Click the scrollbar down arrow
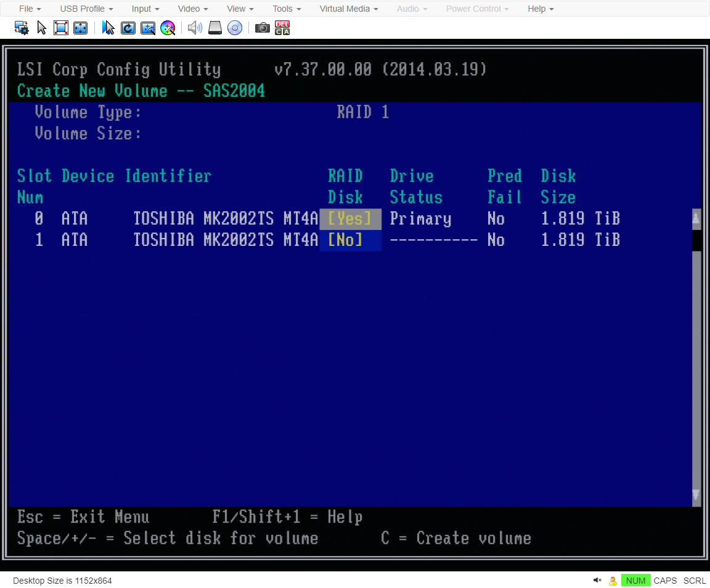The image size is (710, 588). (696, 496)
